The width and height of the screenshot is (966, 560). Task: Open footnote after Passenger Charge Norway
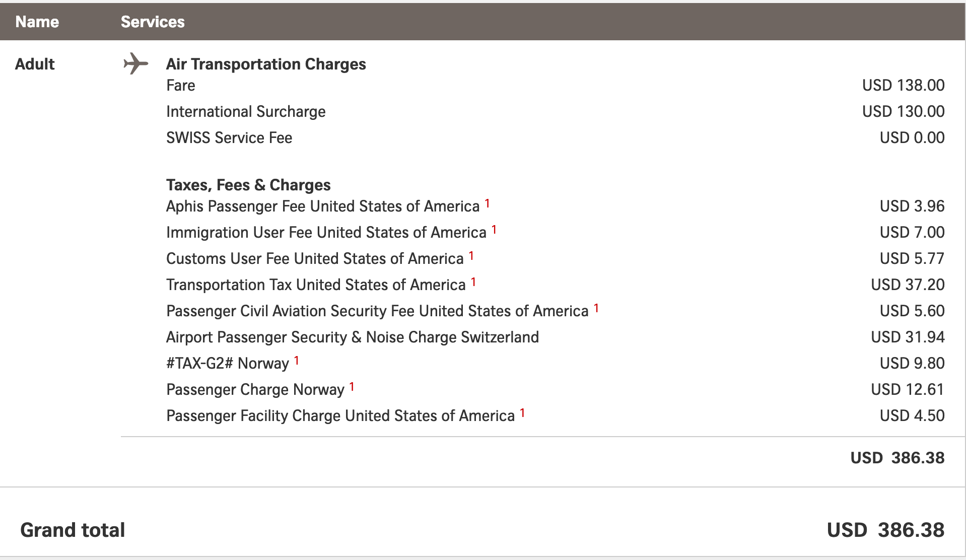(352, 387)
